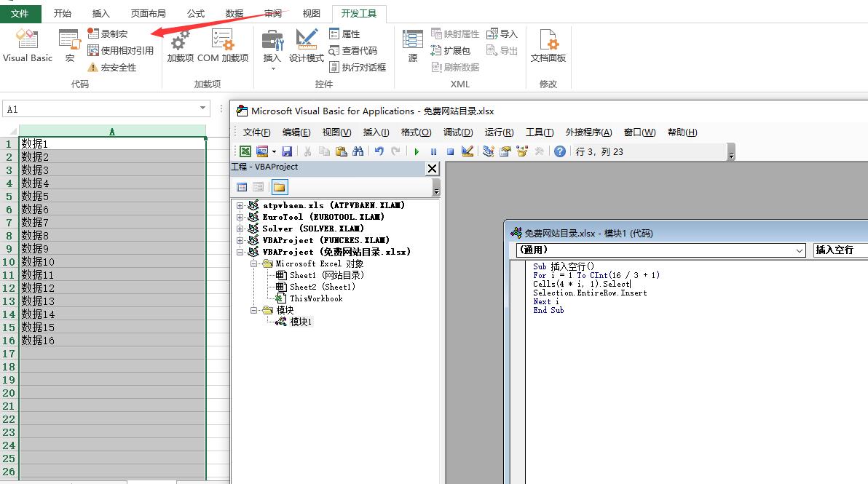Select 模块1 module tree item

click(x=294, y=322)
